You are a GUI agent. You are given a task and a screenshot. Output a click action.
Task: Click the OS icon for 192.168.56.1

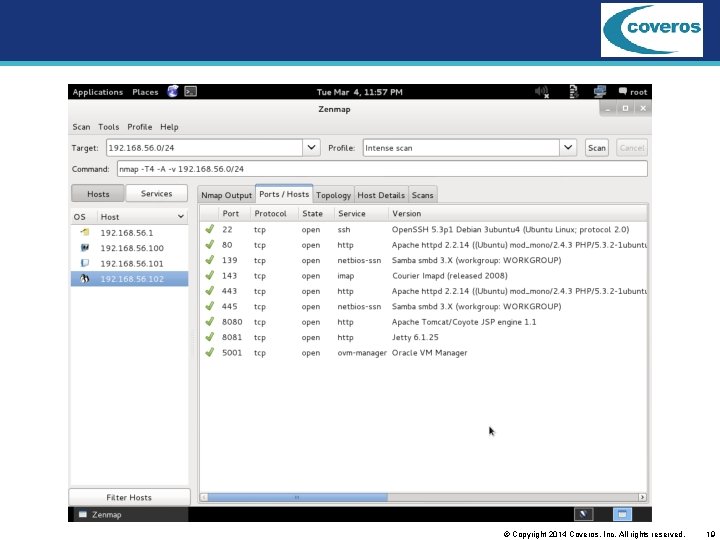85,232
